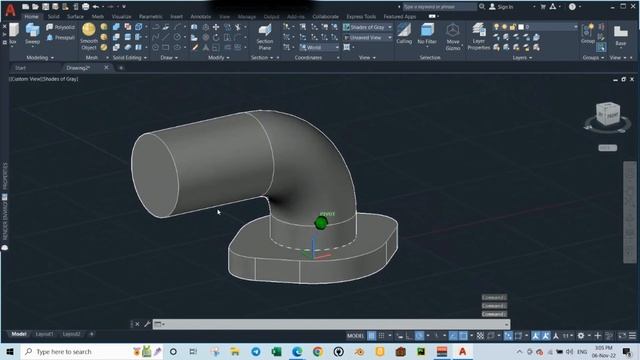Switch to the Layout1 tab
This screenshot has height=360, width=640.
[x=44, y=334]
